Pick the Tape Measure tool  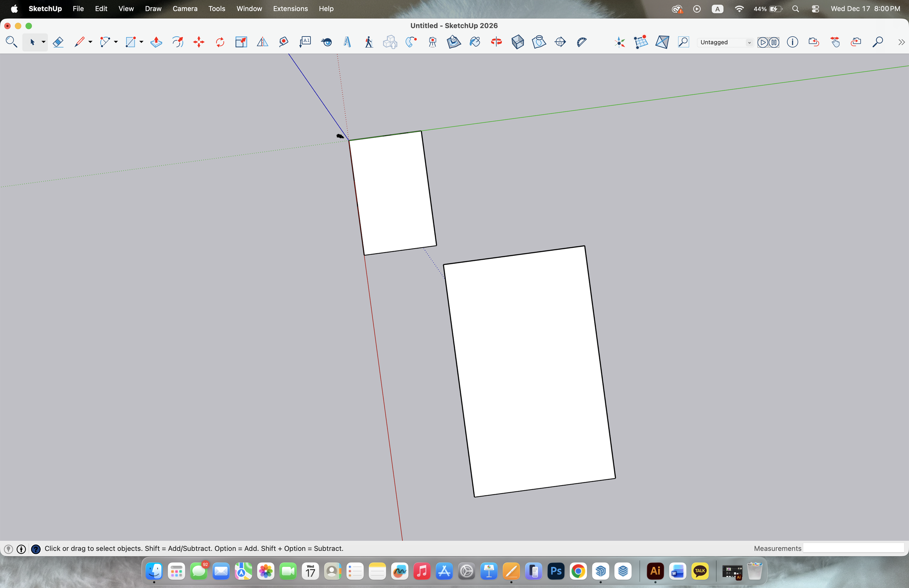283,42
